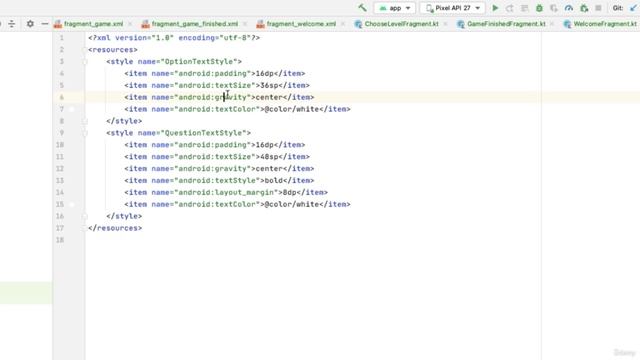
Task: Open the app run configuration dropdown
Action: tap(394, 8)
